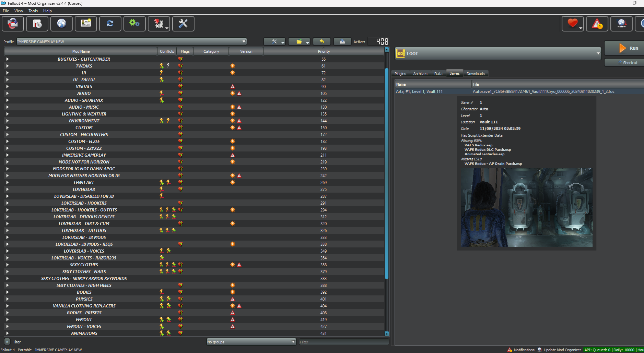Switch to the Plugins tab
The image size is (644, 353).
pyautogui.click(x=400, y=74)
